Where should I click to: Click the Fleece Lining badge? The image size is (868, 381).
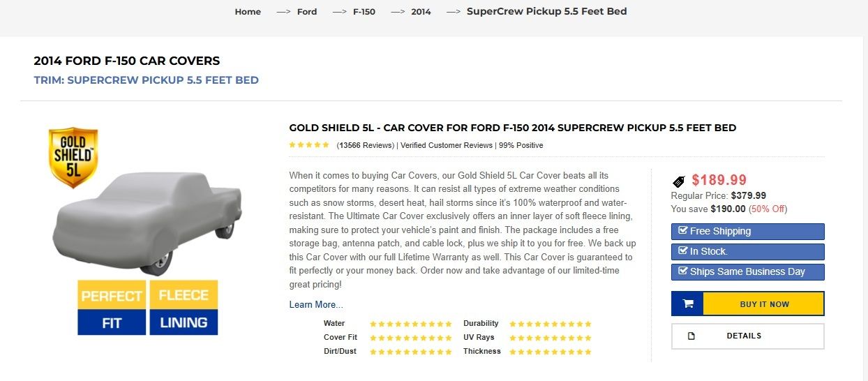point(184,308)
